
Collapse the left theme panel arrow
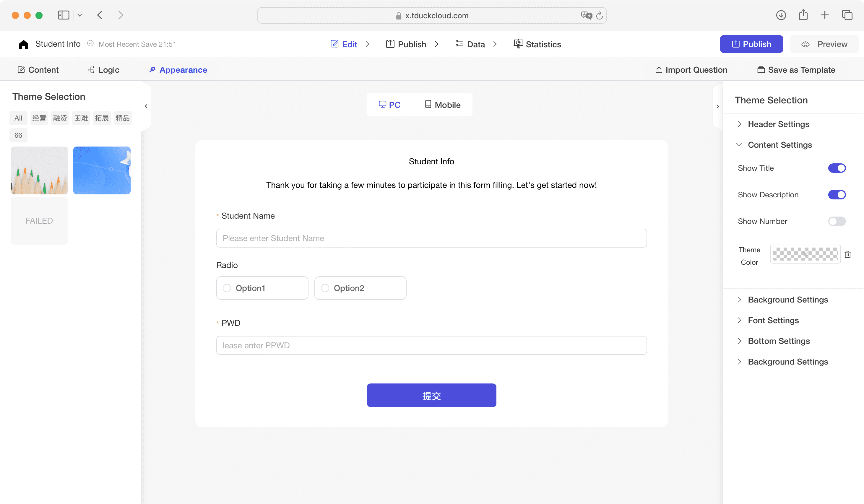pos(146,106)
